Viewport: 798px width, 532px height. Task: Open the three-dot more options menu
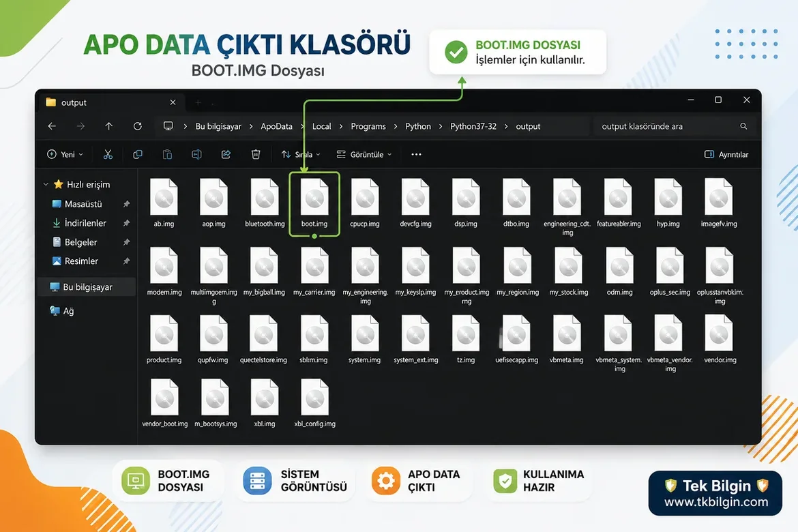(x=416, y=154)
